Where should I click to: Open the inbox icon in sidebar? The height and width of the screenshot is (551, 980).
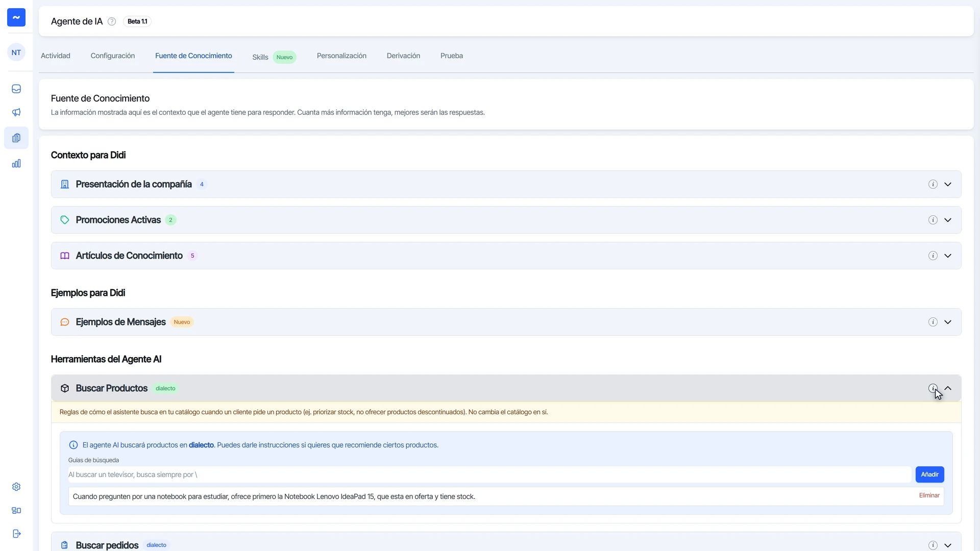click(x=16, y=89)
